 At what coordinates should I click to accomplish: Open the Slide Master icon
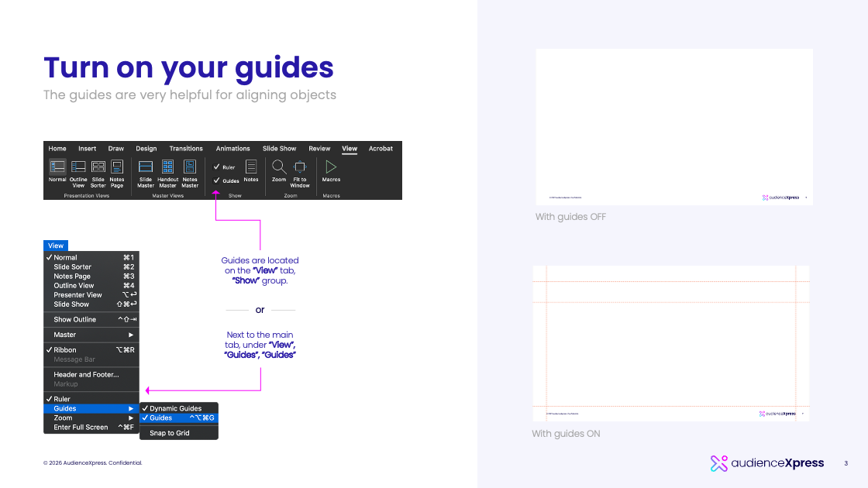(x=146, y=167)
